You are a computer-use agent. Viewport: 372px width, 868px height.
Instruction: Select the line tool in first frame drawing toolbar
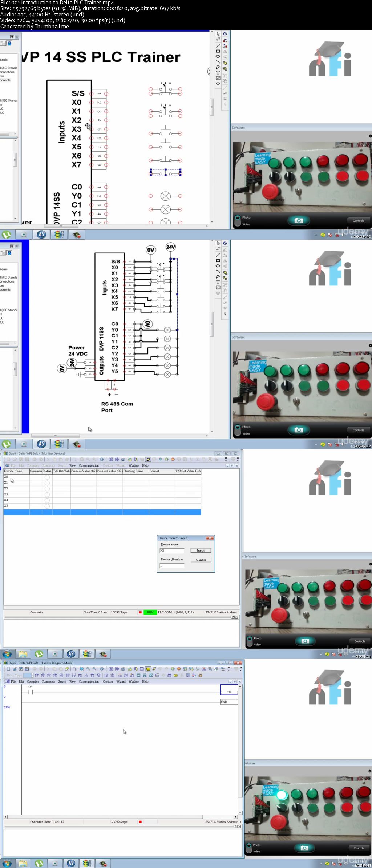point(218,45)
